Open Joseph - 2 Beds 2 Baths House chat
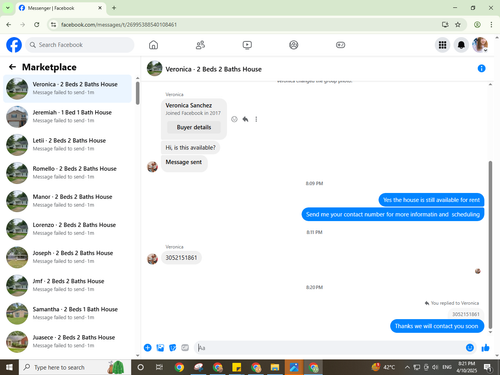The image size is (500, 375). [x=67, y=257]
